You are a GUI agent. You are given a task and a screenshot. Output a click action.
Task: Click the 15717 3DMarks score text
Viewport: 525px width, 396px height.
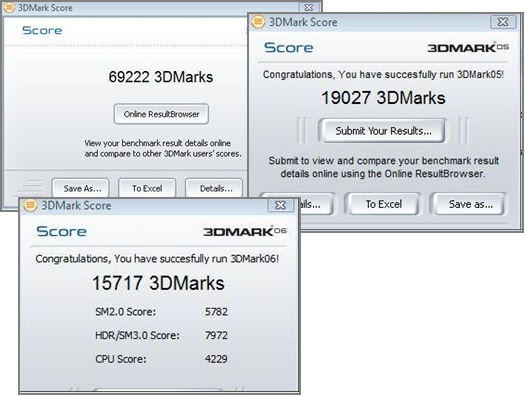click(x=158, y=283)
